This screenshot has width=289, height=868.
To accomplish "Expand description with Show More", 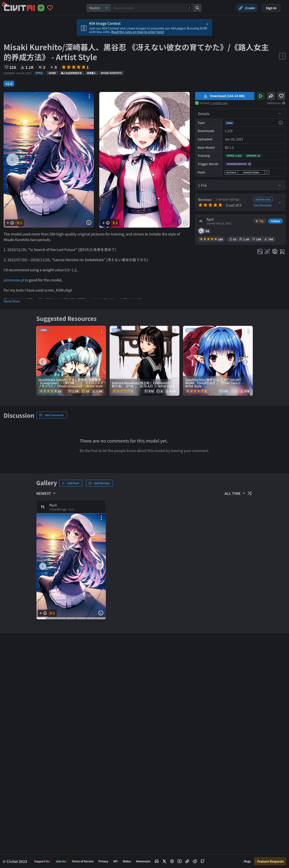I will tap(12, 301).
